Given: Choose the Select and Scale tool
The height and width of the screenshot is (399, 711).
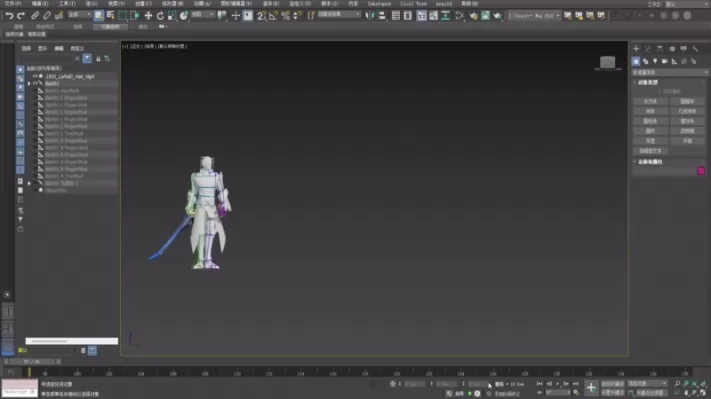Looking at the screenshot, I should pyautogui.click(x=172, y=16).
